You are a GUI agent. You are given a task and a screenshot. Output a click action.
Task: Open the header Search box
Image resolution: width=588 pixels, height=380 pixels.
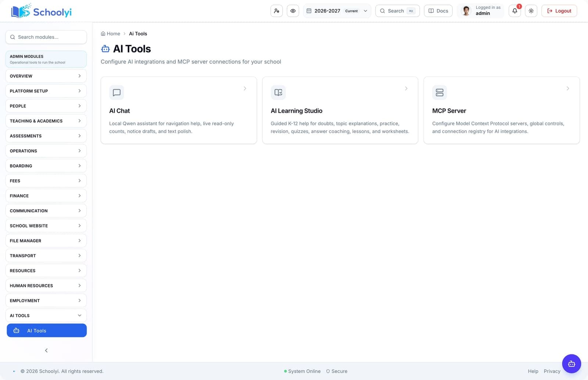point(397,11)
